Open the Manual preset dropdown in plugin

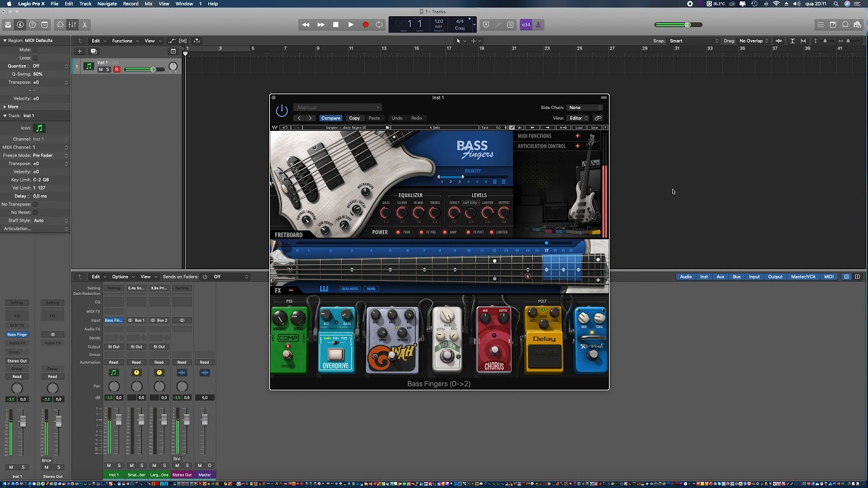[338, 107]
